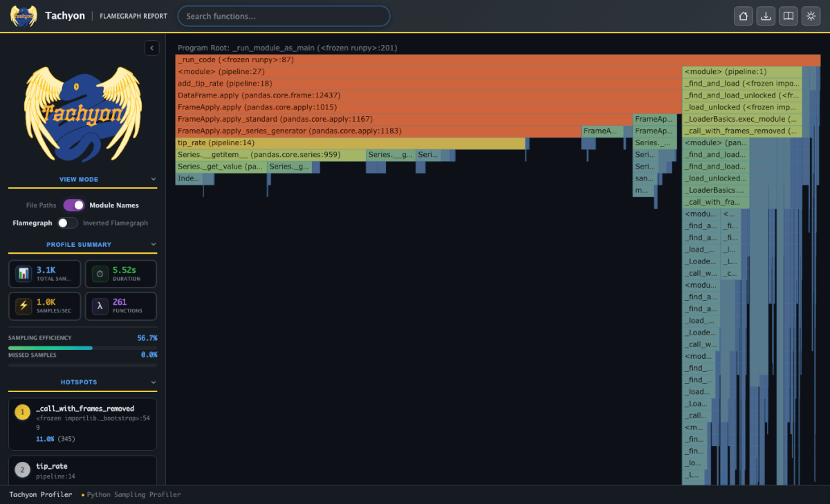Viewport: 830px width, 504px height.
Task: Collapse the Profile Summary section chevron
Action: click(154, 244)
